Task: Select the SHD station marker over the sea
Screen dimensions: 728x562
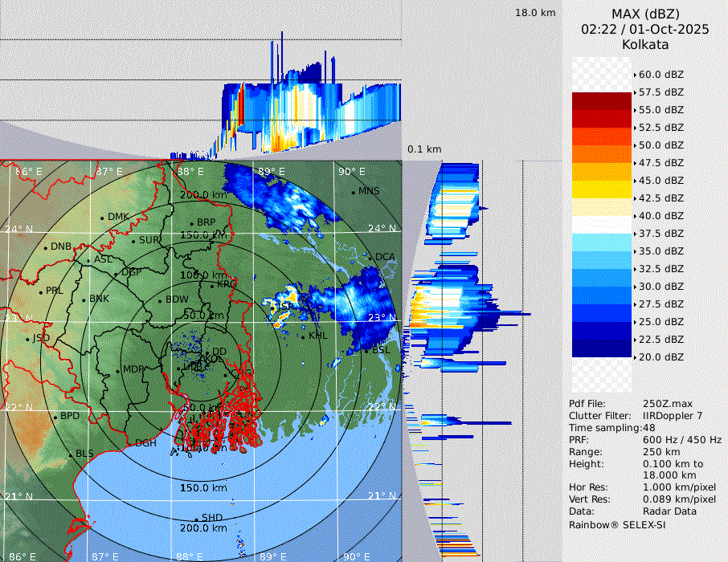Action: (196, 518)
